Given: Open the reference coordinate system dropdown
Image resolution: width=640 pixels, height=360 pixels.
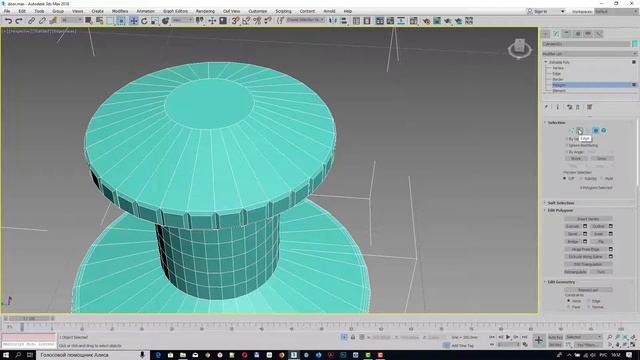Looking at the screenshot, I should pos(182,20).
